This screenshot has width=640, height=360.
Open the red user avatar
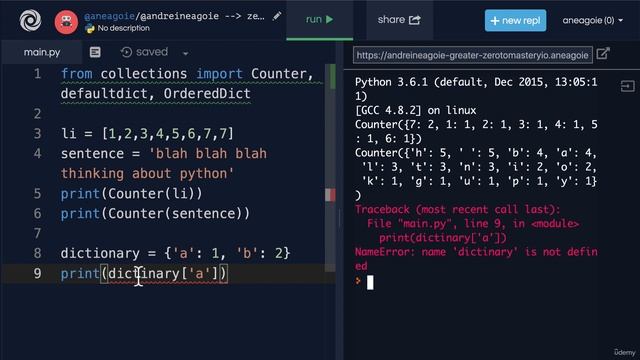coord(66,21)
